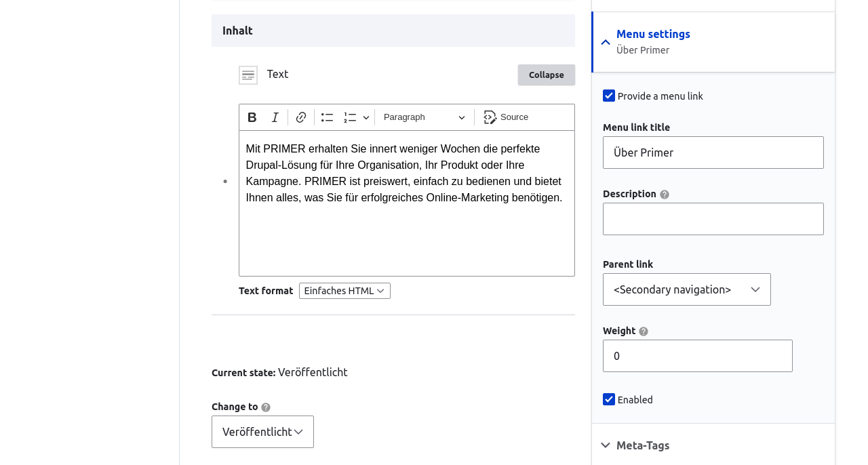Insert a numbered list
Image resolution: width=868 pixels, height=465 pixels.
(350, 117)
